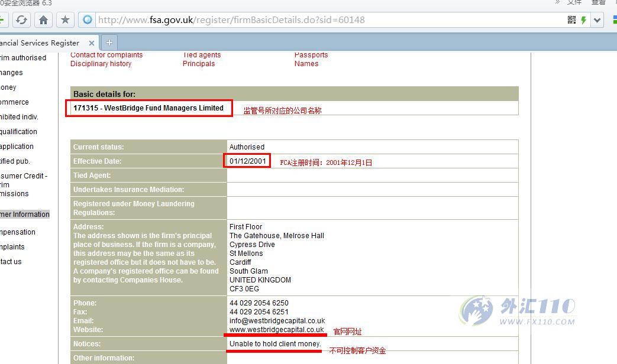
Task: Click the fax number '44 029 2054 6251'
Action: coord(259,312)
